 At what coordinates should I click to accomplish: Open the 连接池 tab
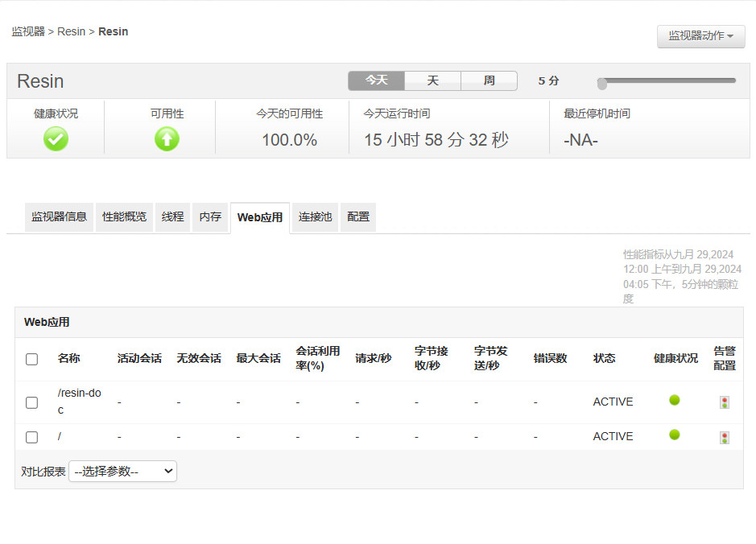click(315, 217)
